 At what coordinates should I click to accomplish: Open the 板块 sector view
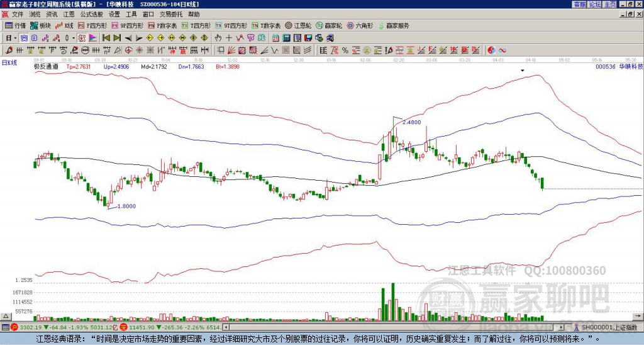click(x=41, y=25)
